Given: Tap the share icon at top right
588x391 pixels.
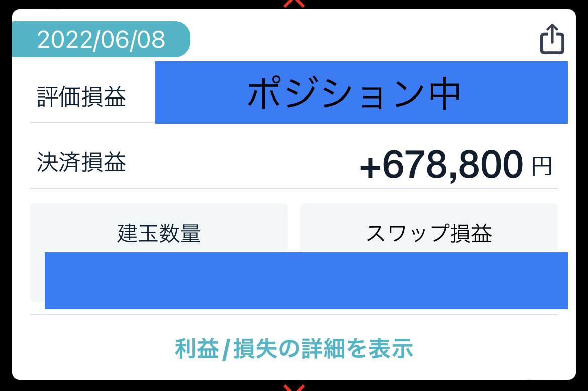Looking at the screenshot, I should click(x=552, y=39).
